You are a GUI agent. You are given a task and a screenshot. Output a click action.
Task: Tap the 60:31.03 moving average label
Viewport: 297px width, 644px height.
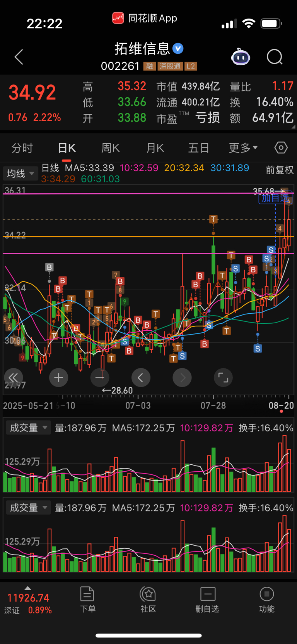click(100, 179)
